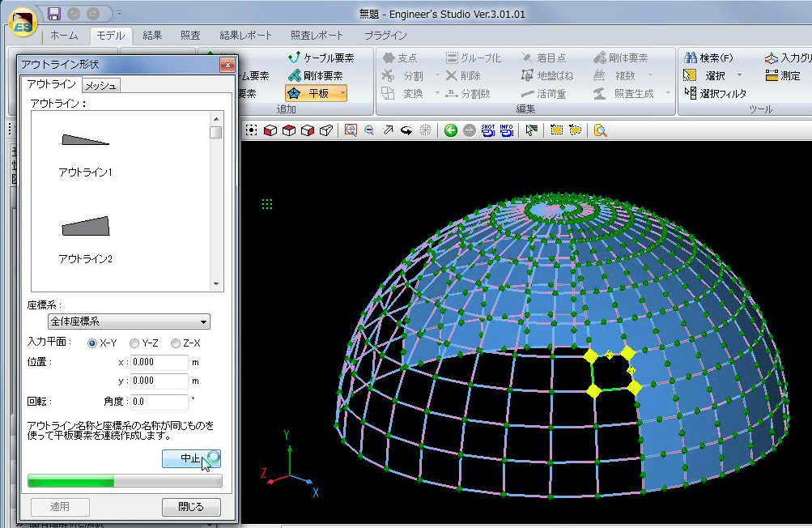Image resolution: width=812 pixels, height=528 pixels.
Task: Click the position y input field
Action: tap(159, 381)
